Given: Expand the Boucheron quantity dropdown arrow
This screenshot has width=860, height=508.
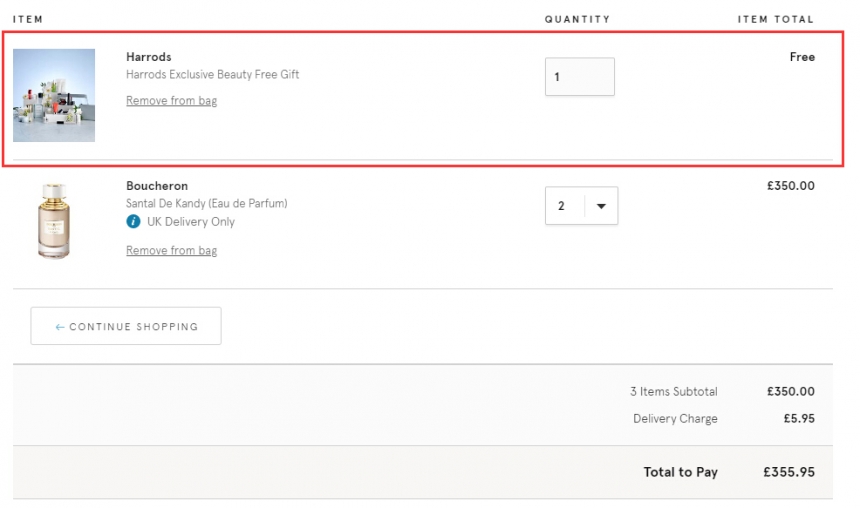Looking at the screenshot, I should pos(601,206).
